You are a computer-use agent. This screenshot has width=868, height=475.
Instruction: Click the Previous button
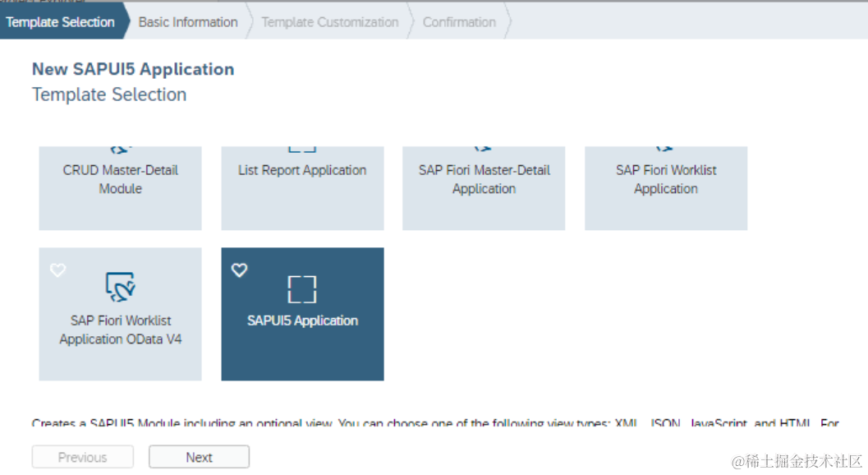click(82, 458)
